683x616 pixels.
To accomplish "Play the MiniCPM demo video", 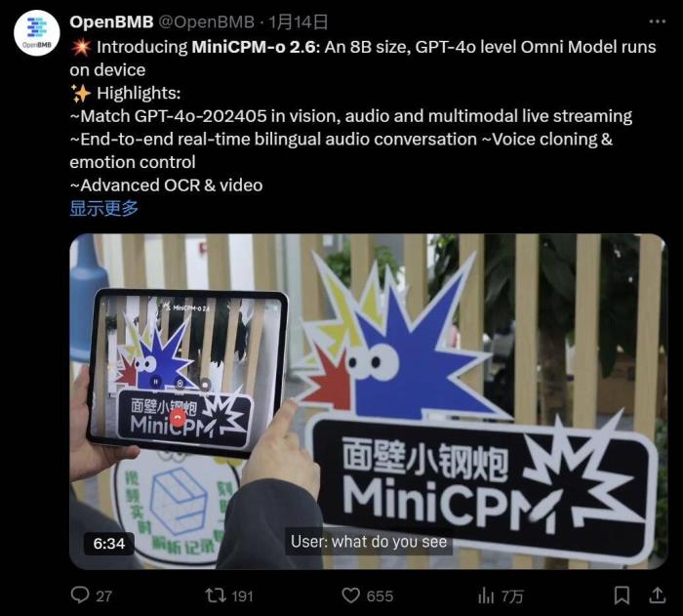I will (368, 401).
